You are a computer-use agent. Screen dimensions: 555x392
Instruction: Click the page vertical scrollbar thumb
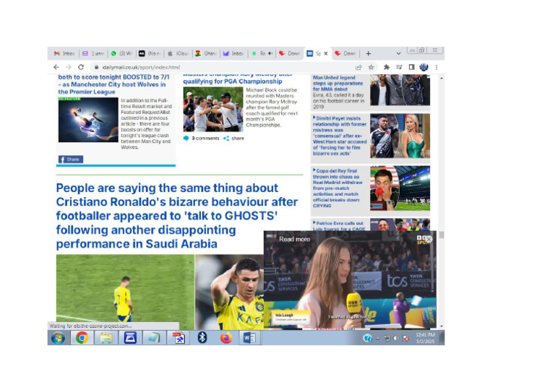coord(442,235)
